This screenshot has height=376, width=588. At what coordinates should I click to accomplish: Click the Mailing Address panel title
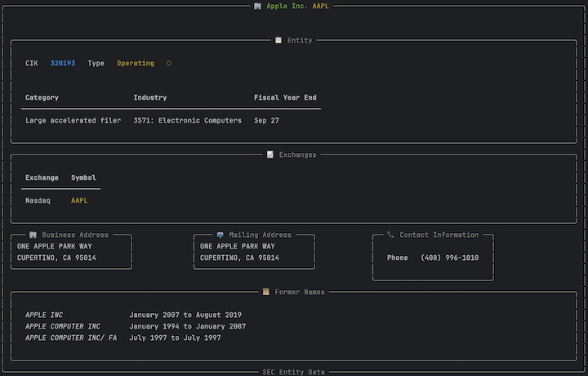pyautogui.click(x=261, y=235)
